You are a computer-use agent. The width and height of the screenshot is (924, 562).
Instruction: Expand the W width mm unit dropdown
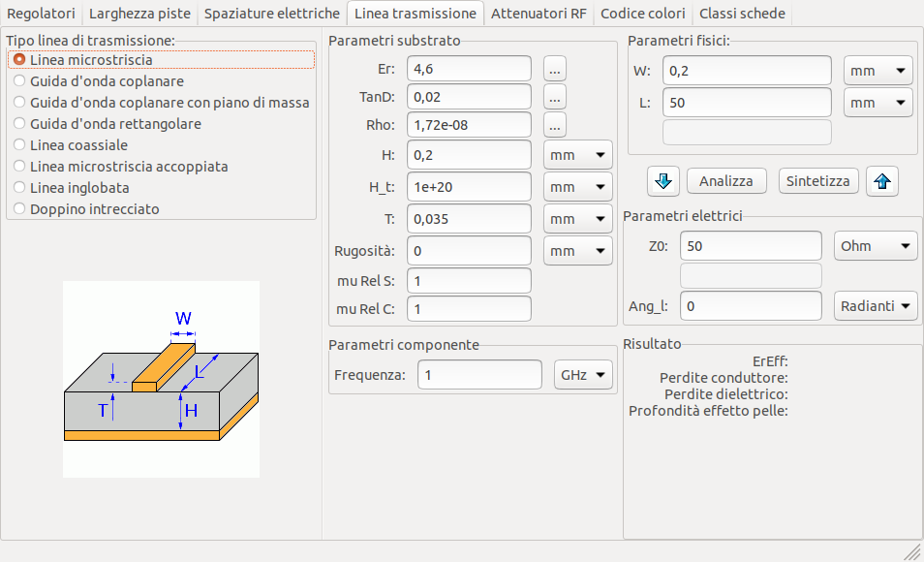[x=878, y=71]
